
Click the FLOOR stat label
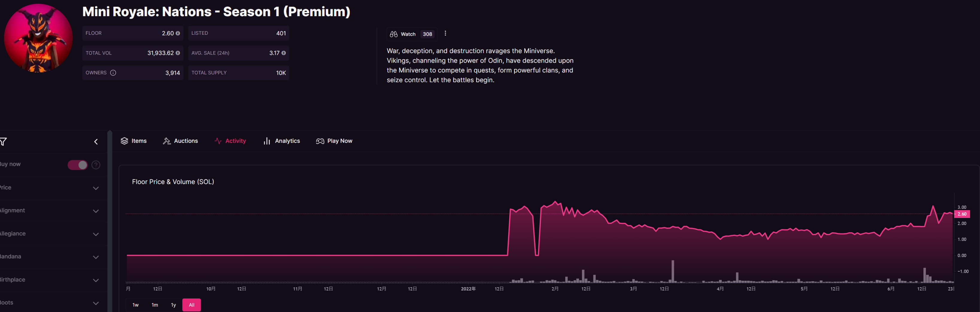[94, 33]
